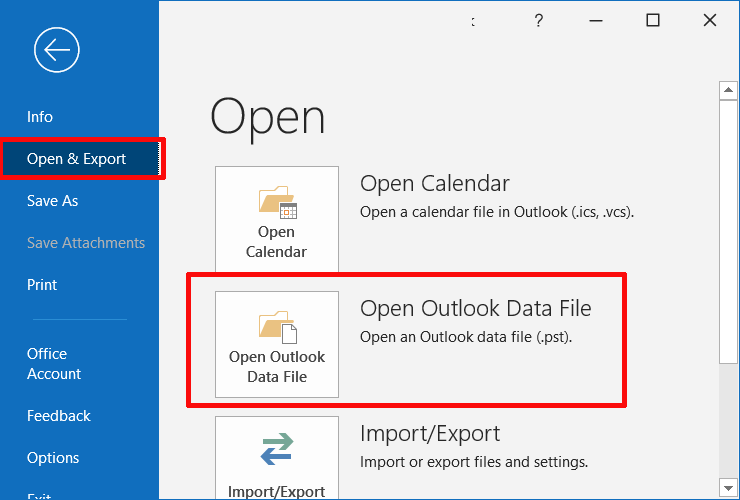Click the Open Outlook Data File button

click(x=277, y=344)
